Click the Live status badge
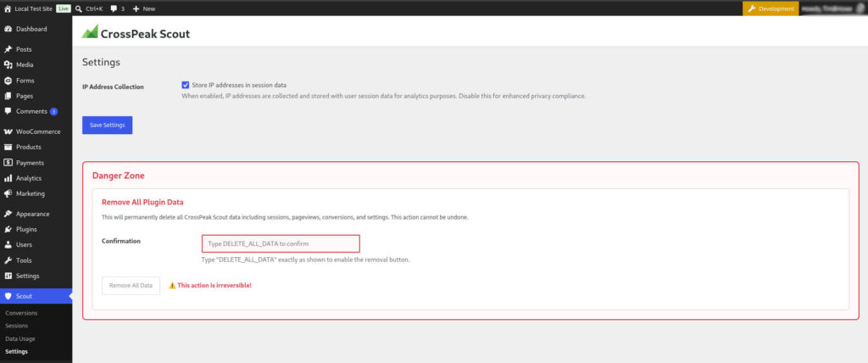This screenshot has height=363, width=868. (x=63, y=8)
